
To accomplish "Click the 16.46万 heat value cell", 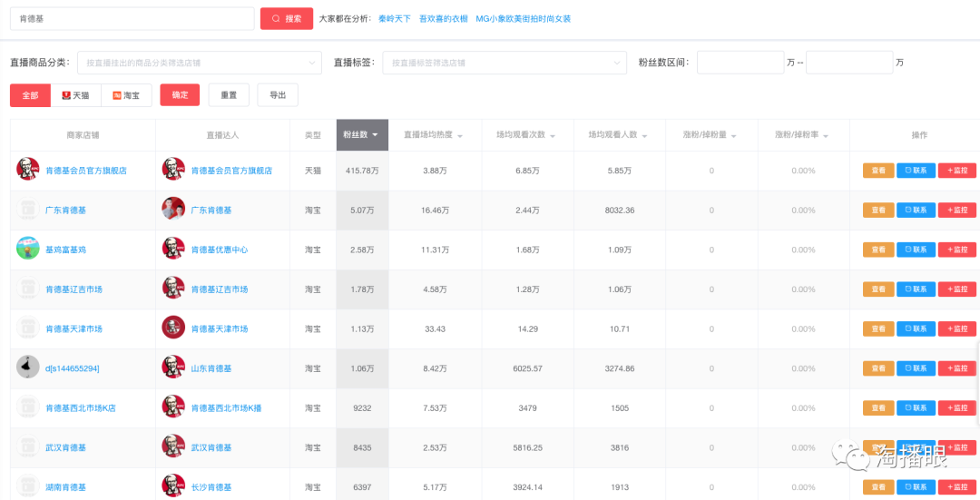I will pos(435,210).
